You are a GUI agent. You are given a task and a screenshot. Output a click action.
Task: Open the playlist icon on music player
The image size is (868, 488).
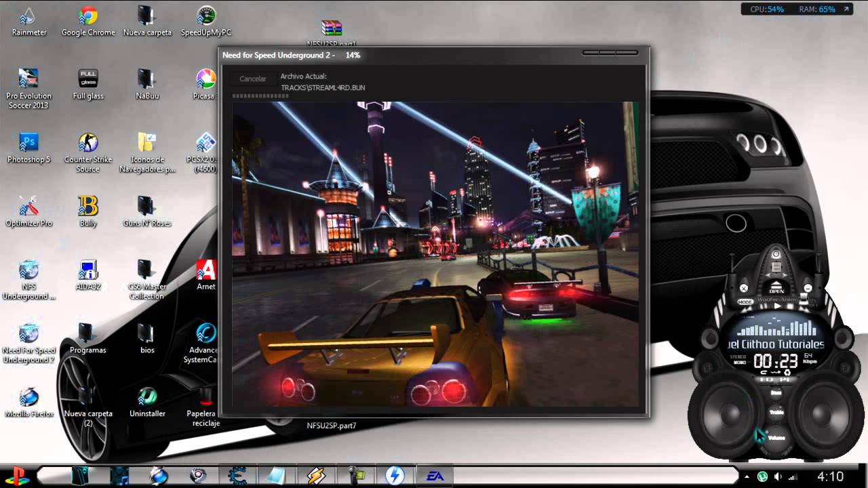[776, 268]
